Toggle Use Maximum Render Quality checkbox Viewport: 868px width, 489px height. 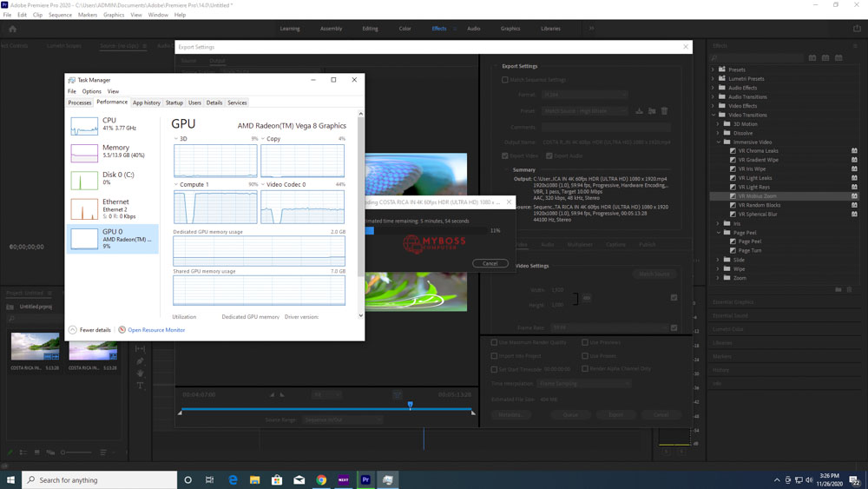pos(495,342)
